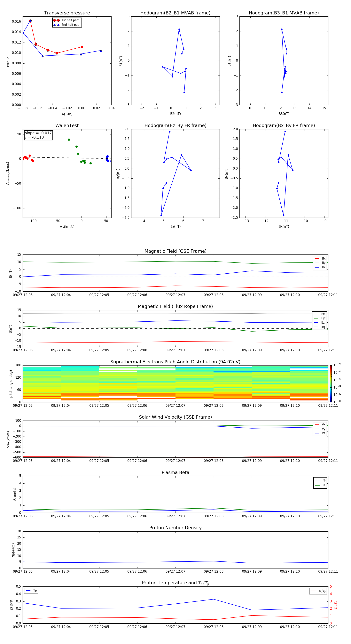Screen dimensions: 351x644
Task: Click the Vx legend entry
Action: (320, 424)
